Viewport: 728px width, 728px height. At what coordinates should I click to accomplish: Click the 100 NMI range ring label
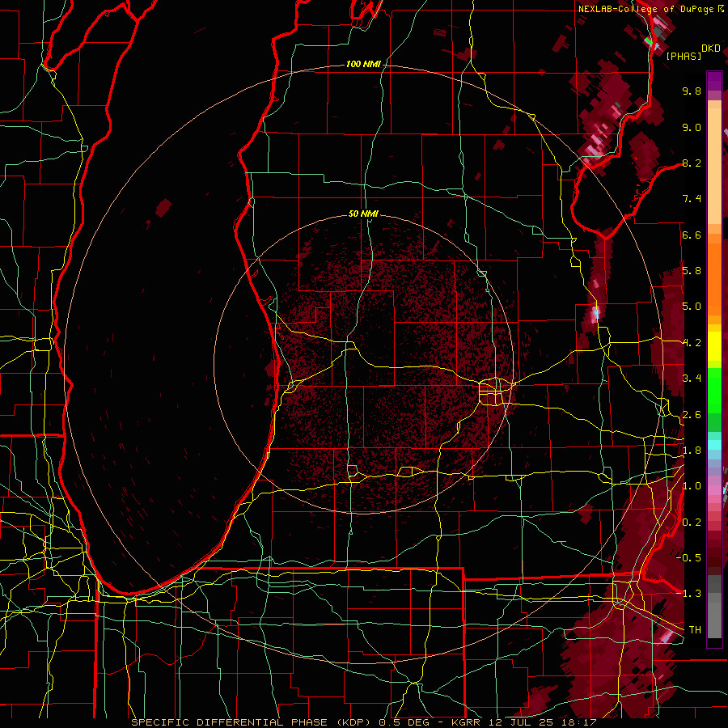363,64
